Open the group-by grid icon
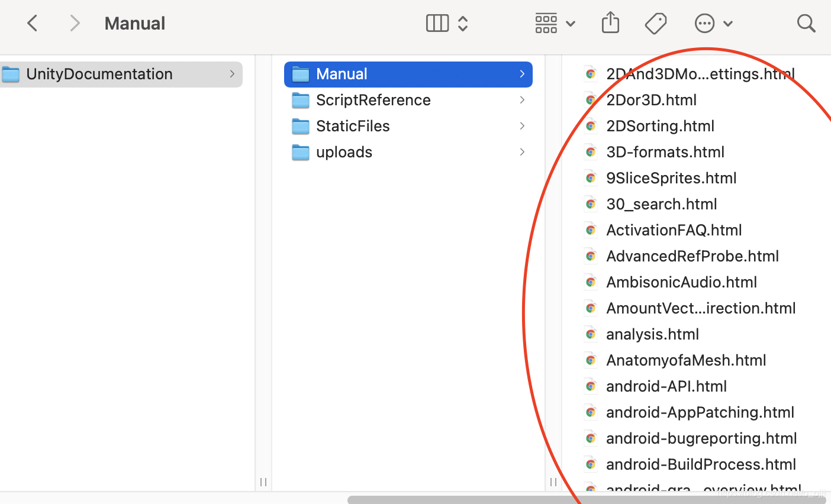 tap(546, 24)
